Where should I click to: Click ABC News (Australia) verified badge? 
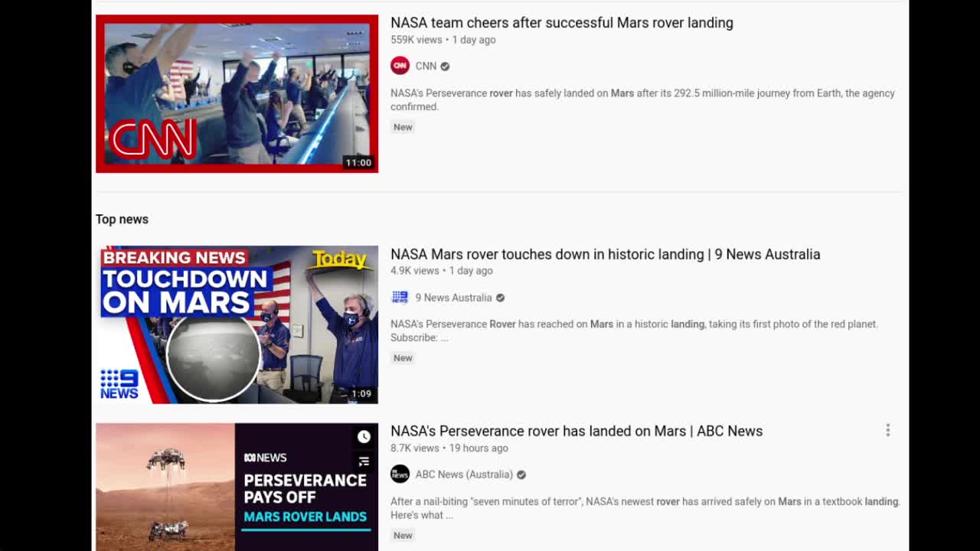pyautogui.click(x=521, y=474)
